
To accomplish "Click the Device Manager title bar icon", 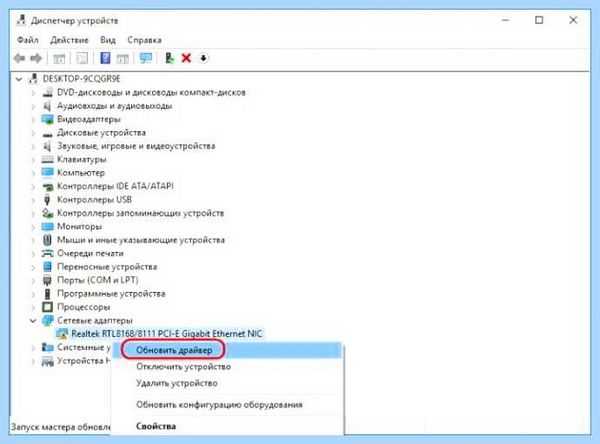I will pos(22,20).
